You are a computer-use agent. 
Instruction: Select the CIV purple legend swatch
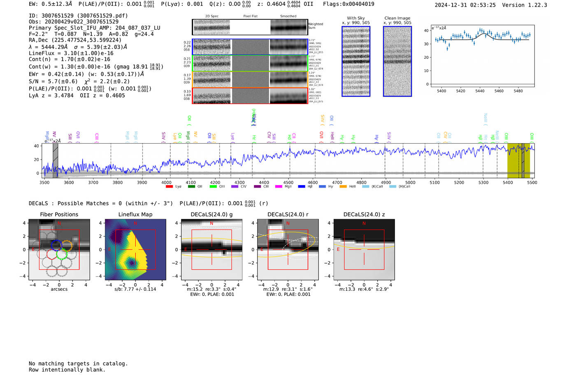click(x=235, y=187)
